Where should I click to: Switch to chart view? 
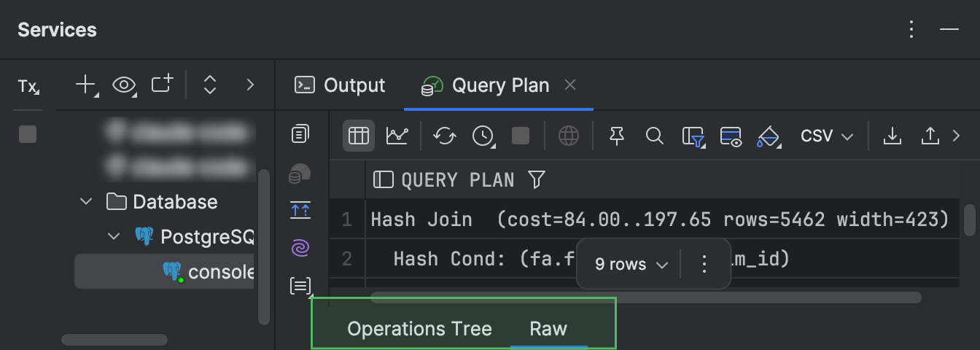click(x=397, y=136)
